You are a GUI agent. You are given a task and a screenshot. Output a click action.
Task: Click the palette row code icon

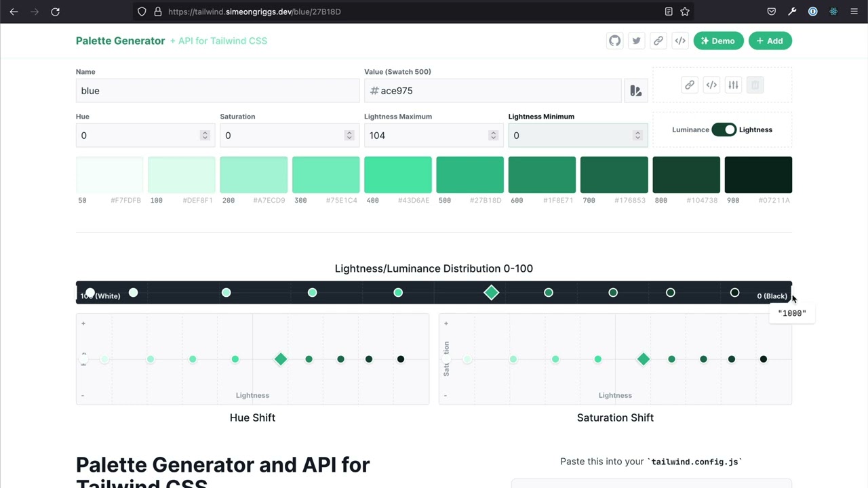tap(711, 85)
